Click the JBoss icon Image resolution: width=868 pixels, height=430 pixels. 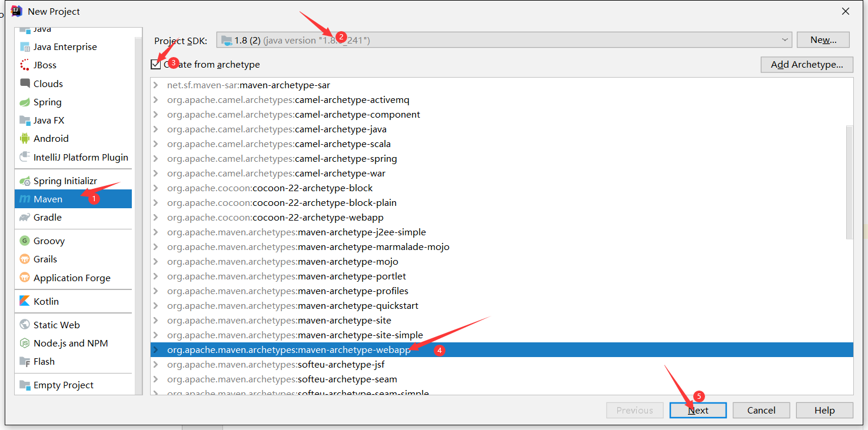click(25, 65)
